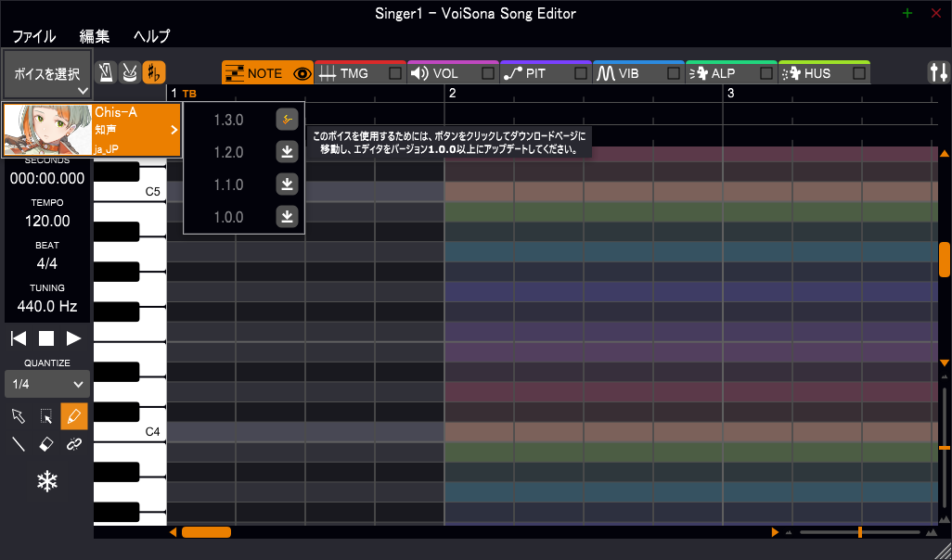This screenshot has width=952, height=560.
Task: Select the eraser tool
Action: tap(46, 444)
